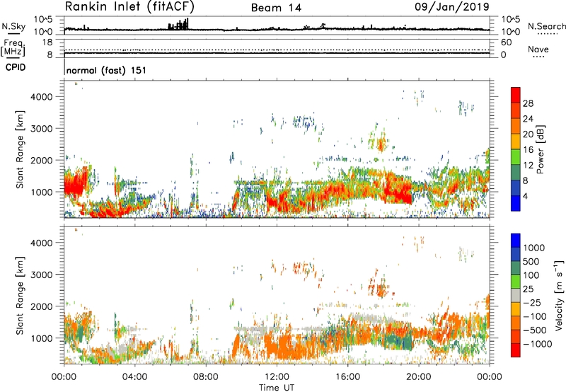Select the 'Freq. [MHz]' axis label
Viewport: 566px width, 392px height.
(13, 47)
